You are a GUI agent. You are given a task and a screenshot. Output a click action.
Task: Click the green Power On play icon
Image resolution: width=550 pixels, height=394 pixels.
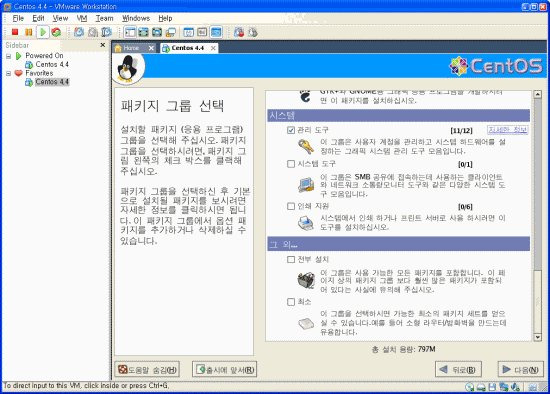click(43, 32)
